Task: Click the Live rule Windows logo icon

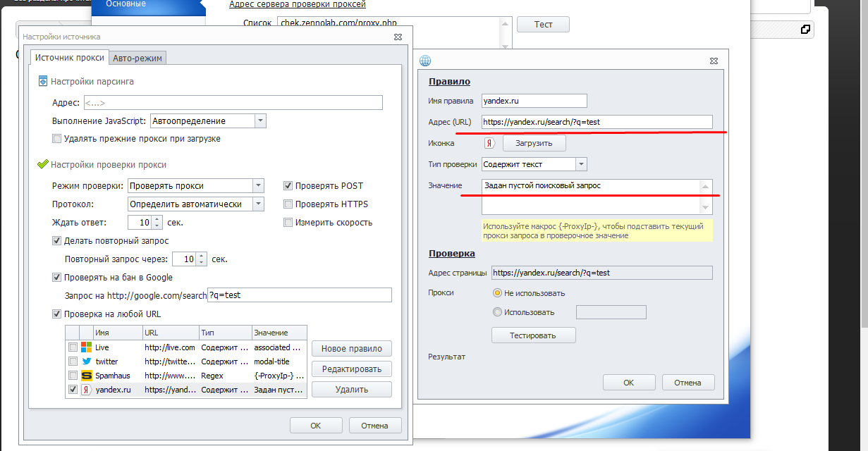Action: tap(87, 347)
